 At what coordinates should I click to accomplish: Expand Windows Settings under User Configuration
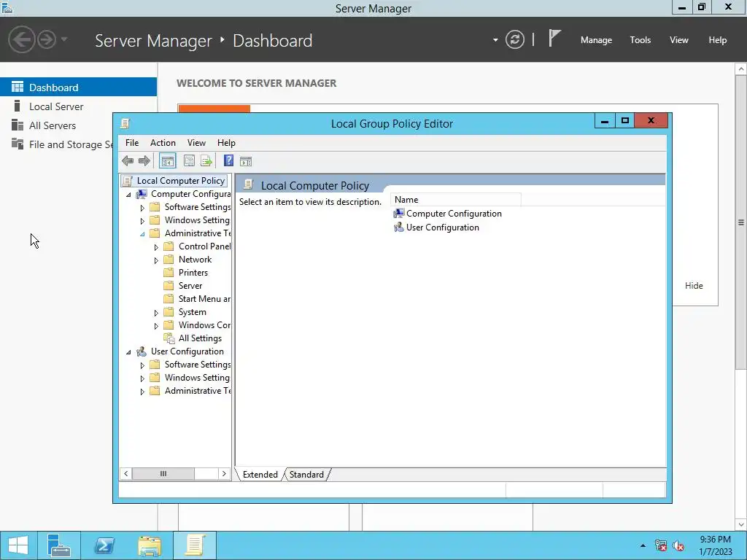coord(142,378)
